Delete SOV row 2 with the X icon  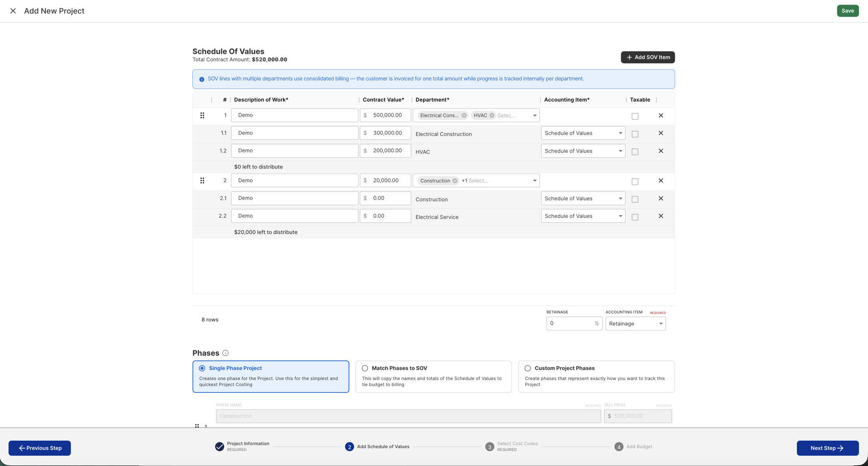[x=660, y=180]
